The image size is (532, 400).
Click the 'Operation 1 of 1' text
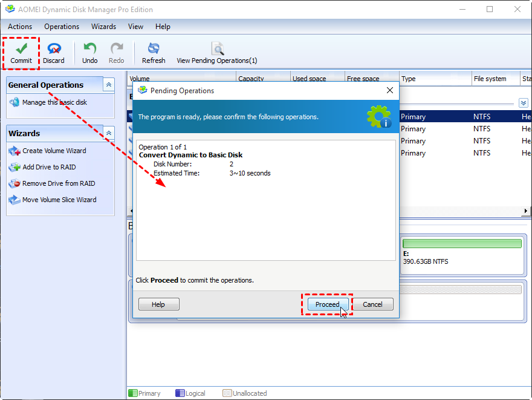163,147
